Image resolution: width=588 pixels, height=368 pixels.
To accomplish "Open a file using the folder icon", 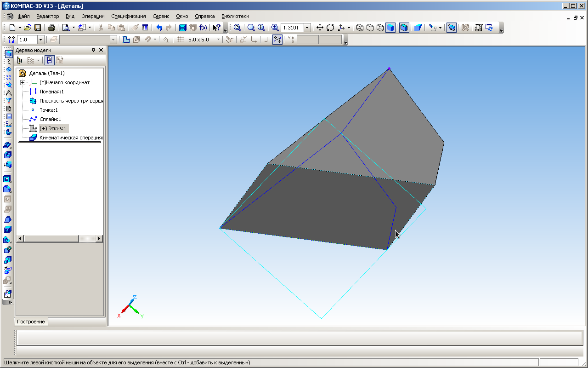I will coord(28,28).
